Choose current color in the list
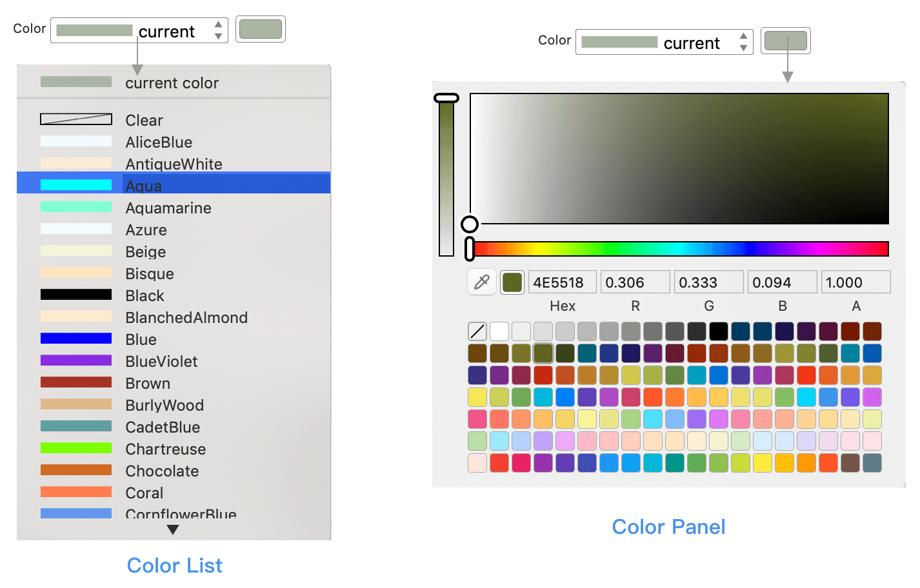The image size is (920, 588). tap(174, 83)
